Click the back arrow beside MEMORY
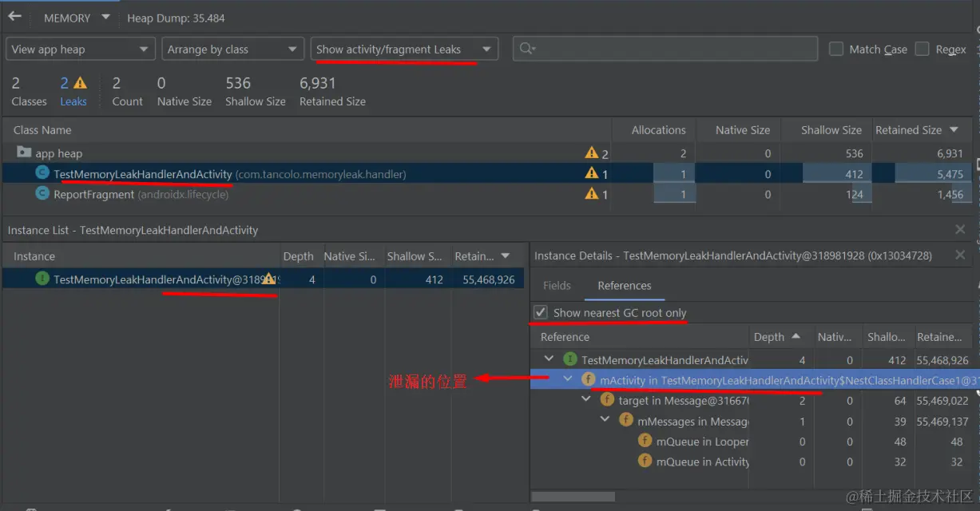This screenshot has height=511, width=980. point(14,17)
